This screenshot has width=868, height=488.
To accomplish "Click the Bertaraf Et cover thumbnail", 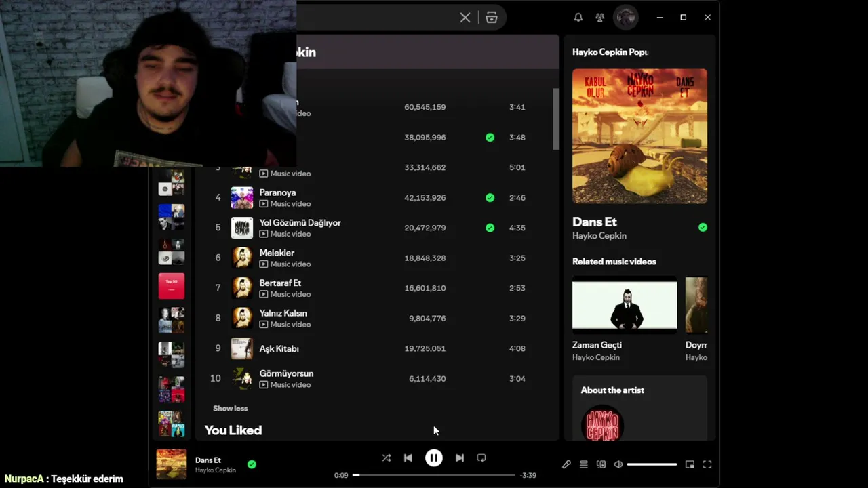I will click(x=242, y=288).
